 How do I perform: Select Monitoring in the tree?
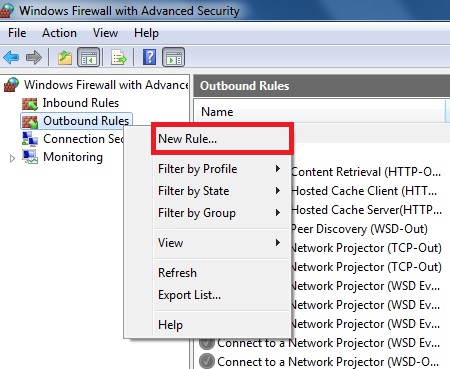[x=73, y=157]
